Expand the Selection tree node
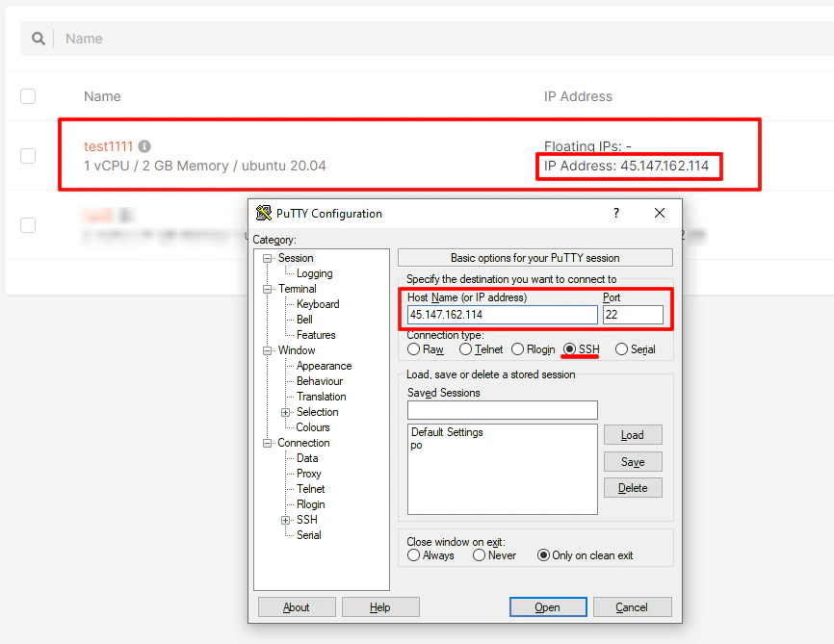The height and width of the screenshot is (644, 834). click(286, 413)
